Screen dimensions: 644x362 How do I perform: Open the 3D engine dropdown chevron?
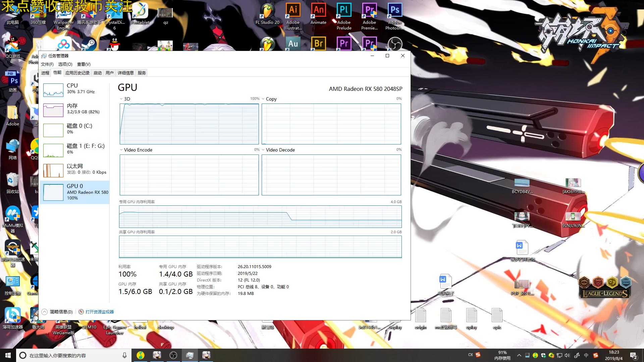tap(121, 99)
